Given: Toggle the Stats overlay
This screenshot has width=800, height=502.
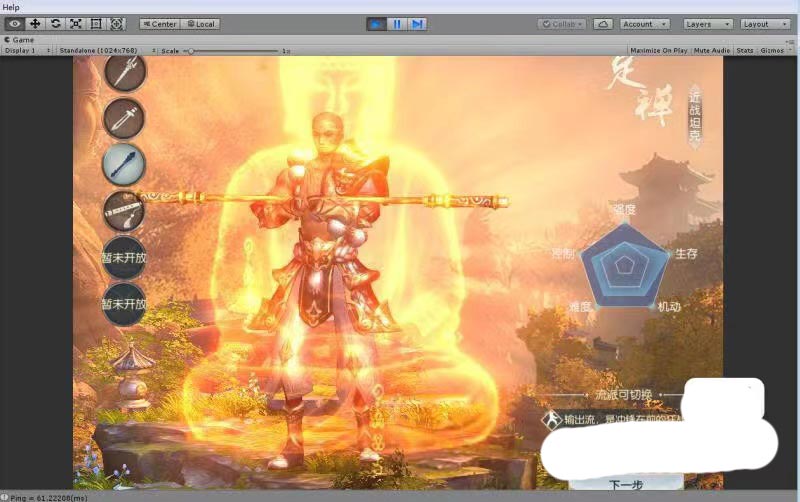Looking at the screenshot, I should click(745, 51).
